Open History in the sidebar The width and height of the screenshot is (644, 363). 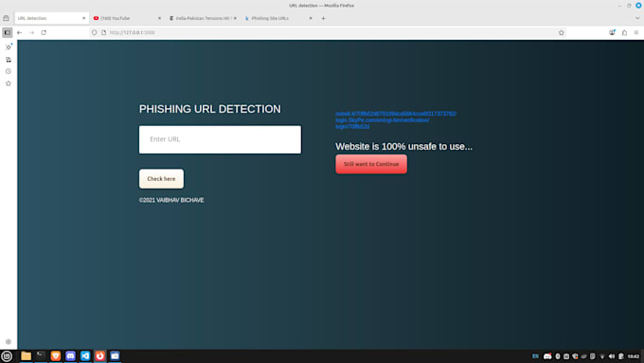tap(9, 71)
